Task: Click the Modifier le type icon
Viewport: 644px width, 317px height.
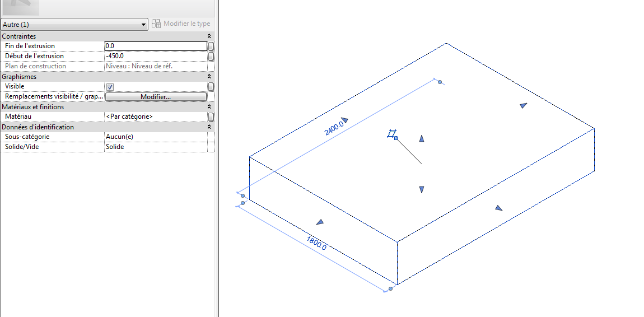Action: (156, 24)
